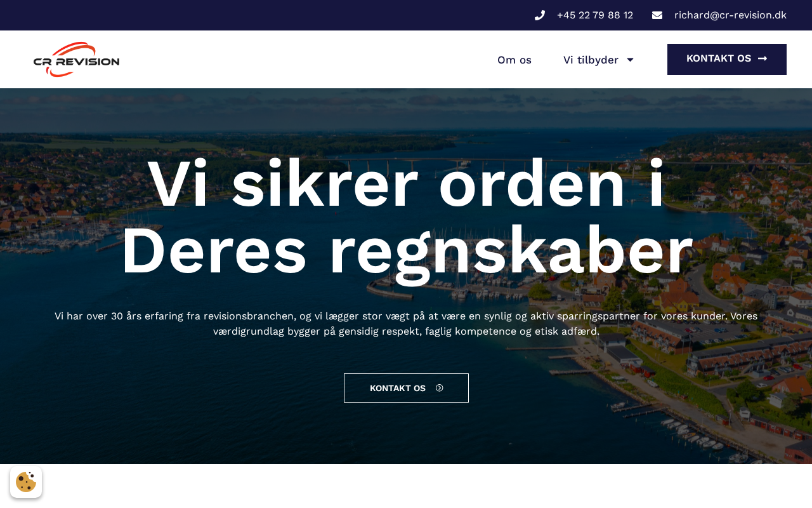The height and width of the screenshot is (508, 812).
Task: Click the paragraph about 30 års erfaring
Action: point(406,324)
